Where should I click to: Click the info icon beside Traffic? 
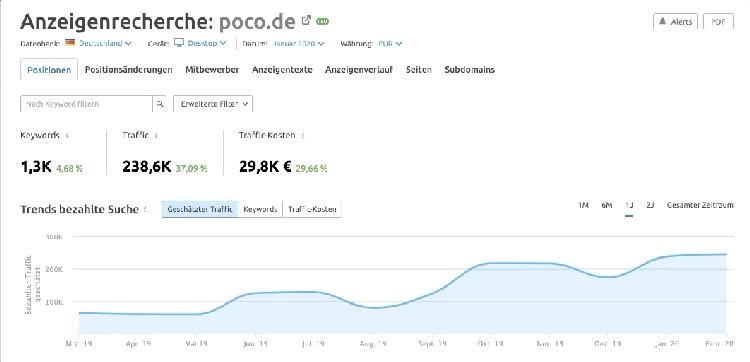[156, 136]
